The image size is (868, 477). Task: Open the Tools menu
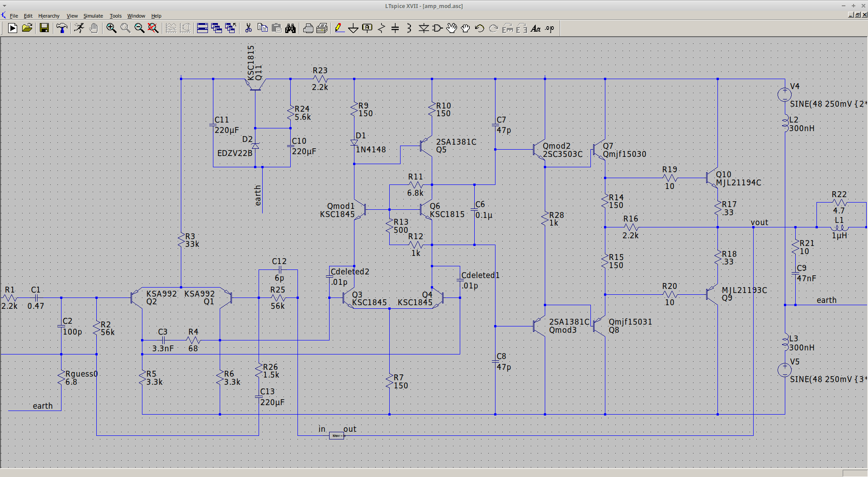(x=115, y=16)
